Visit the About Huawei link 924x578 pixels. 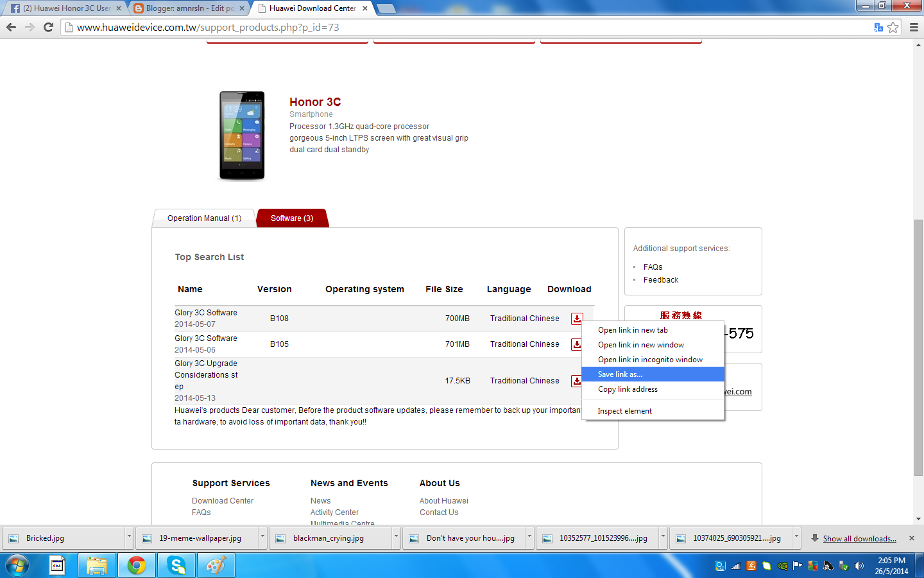pyautogui.click(x=444, y=501)
